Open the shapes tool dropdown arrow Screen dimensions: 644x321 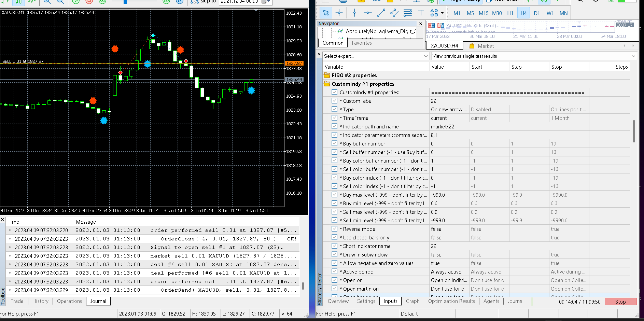point(443,13)
